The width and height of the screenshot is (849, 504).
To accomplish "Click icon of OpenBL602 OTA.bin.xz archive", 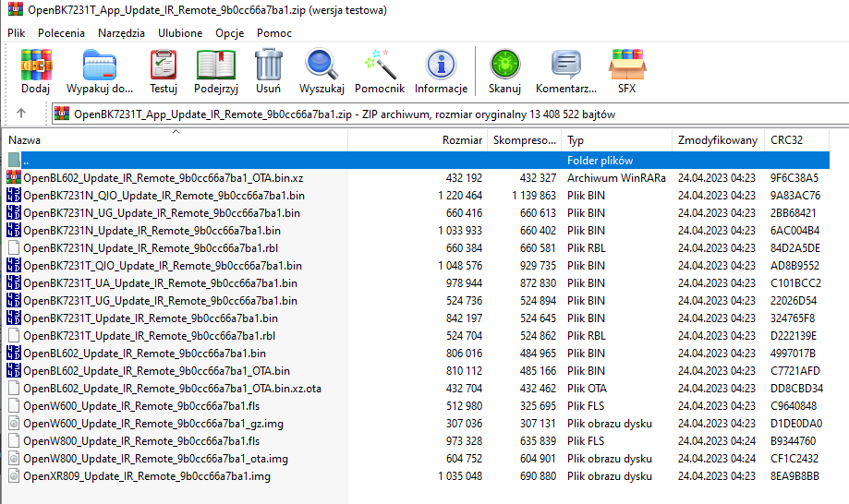I will [14, 178].
